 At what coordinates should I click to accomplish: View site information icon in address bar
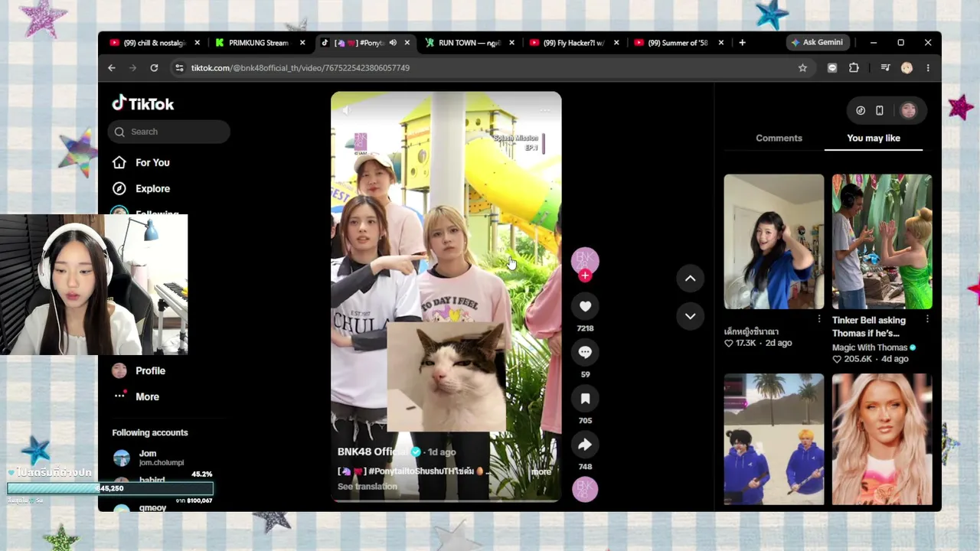pos(179,68)
